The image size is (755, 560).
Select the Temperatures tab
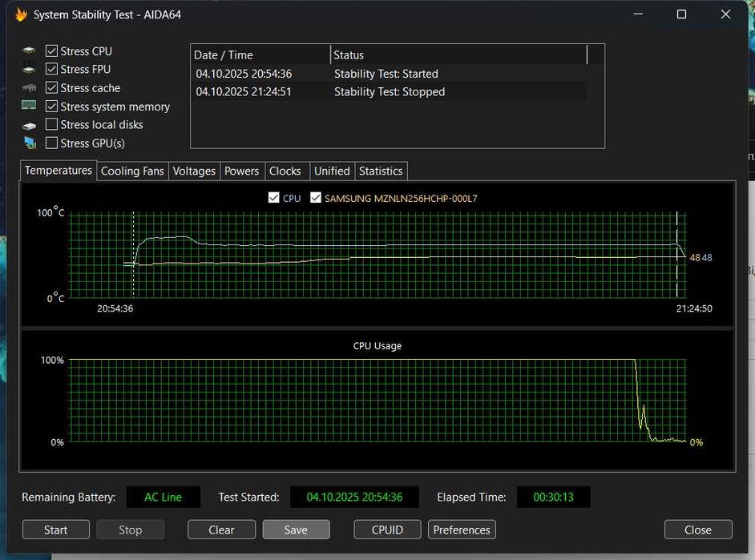click(x=59, y=171)
